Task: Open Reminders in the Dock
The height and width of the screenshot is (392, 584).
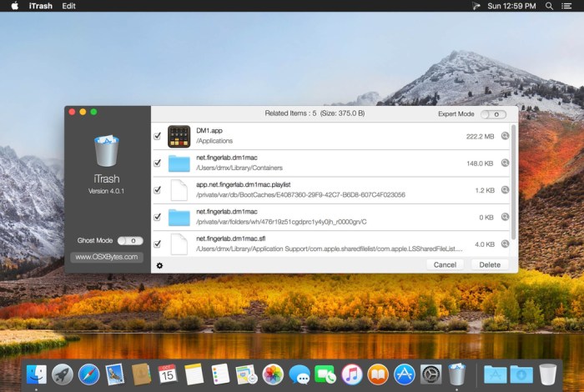Action: tap(220, 374)
